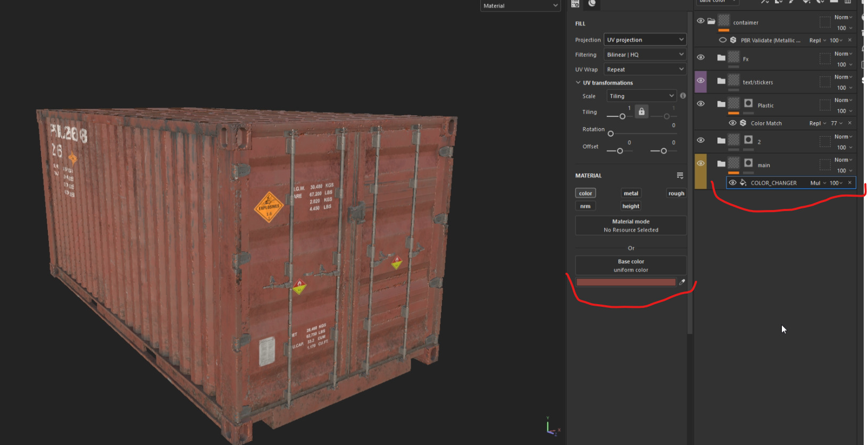This screenshot has width=868, height=445.
Task: Open the Scale Tiling dropdown
Action: (x=641, y=96)
